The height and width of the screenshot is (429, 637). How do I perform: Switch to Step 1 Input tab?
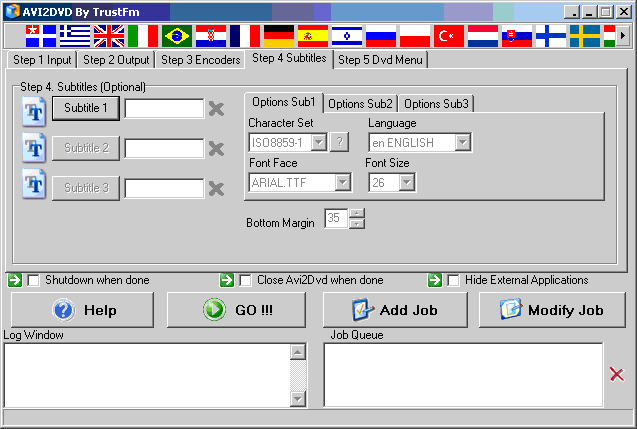pos(42,60)
